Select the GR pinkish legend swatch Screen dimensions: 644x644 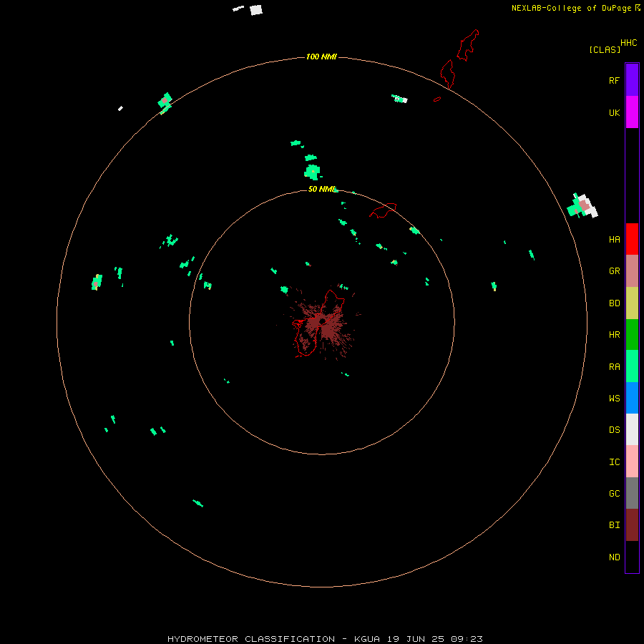coord(632,271)
